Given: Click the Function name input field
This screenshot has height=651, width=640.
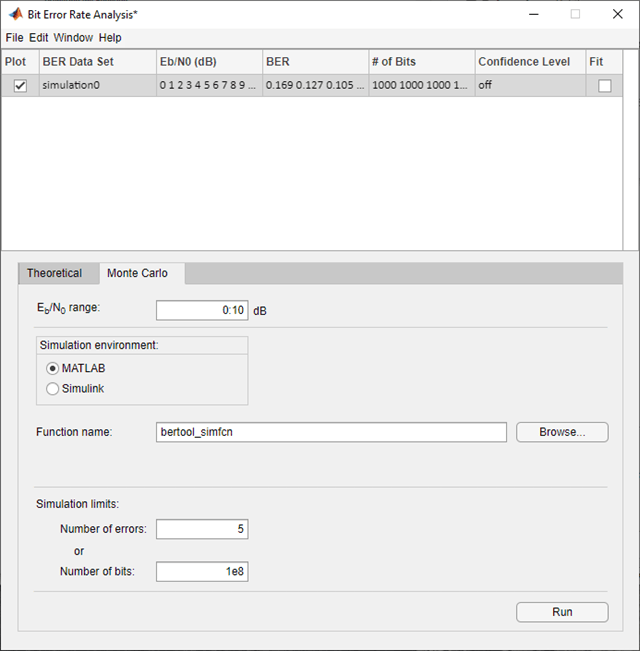Looking at the screenshot, I should click(x=331, y=432).
